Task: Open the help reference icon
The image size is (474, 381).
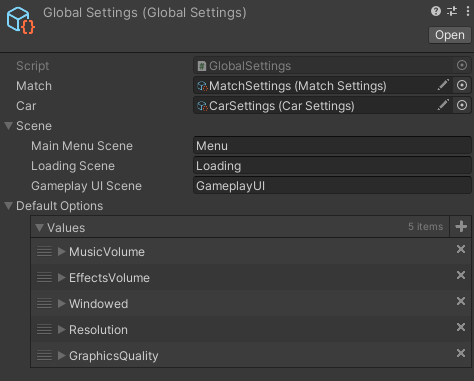Action: point(436,11)
